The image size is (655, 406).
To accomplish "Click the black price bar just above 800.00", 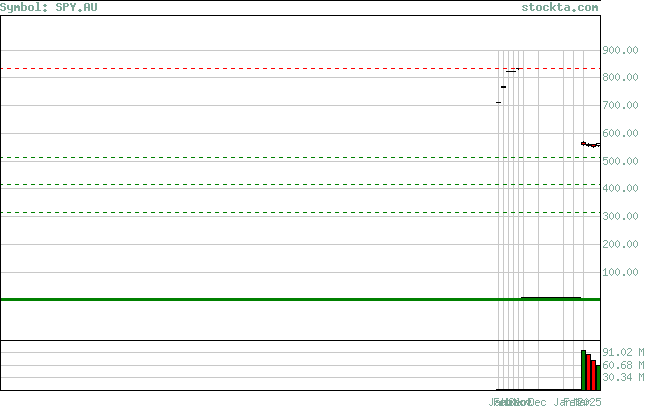I will [x=511, y=71].
